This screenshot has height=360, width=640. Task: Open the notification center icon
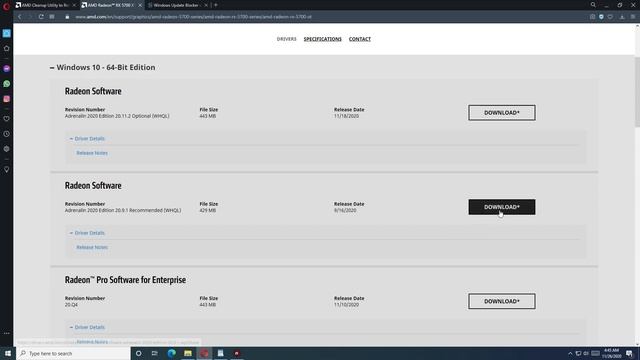[629, 353]
